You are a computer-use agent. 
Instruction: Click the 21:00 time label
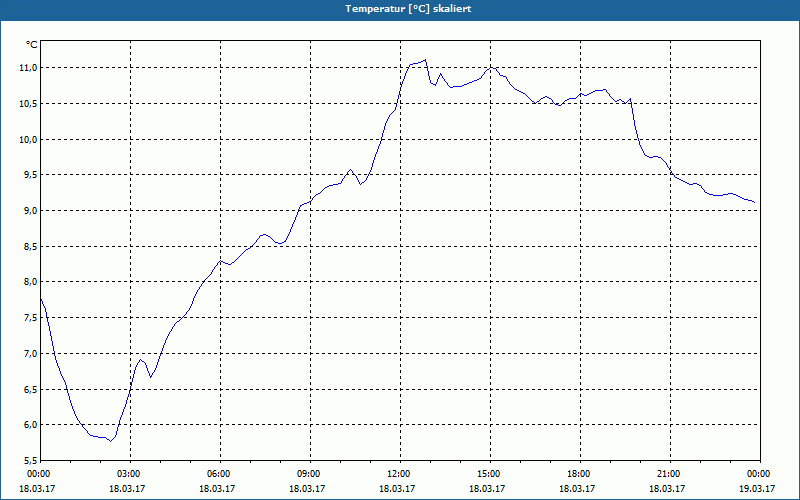coord(670,474)
